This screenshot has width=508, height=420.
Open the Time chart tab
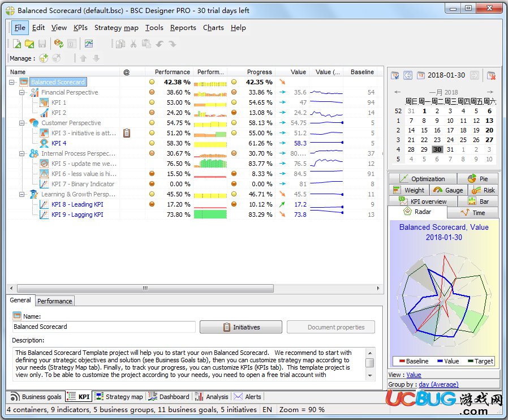[473, 213]
